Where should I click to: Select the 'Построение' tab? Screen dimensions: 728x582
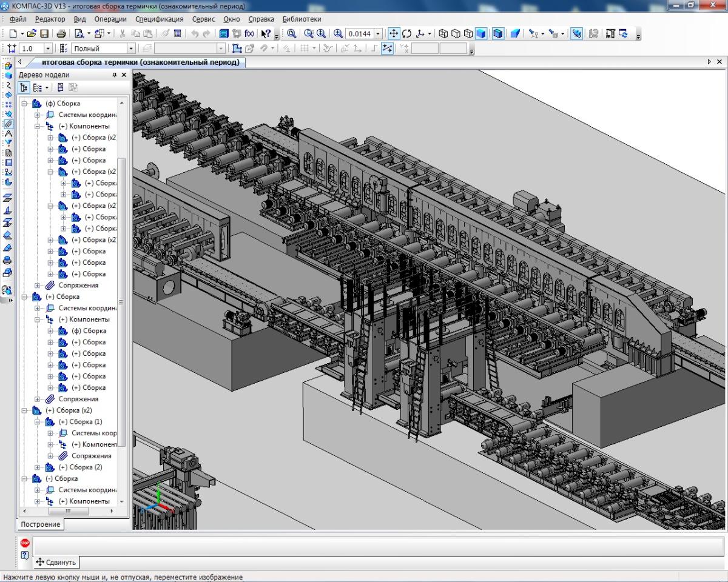pos(40,524)
